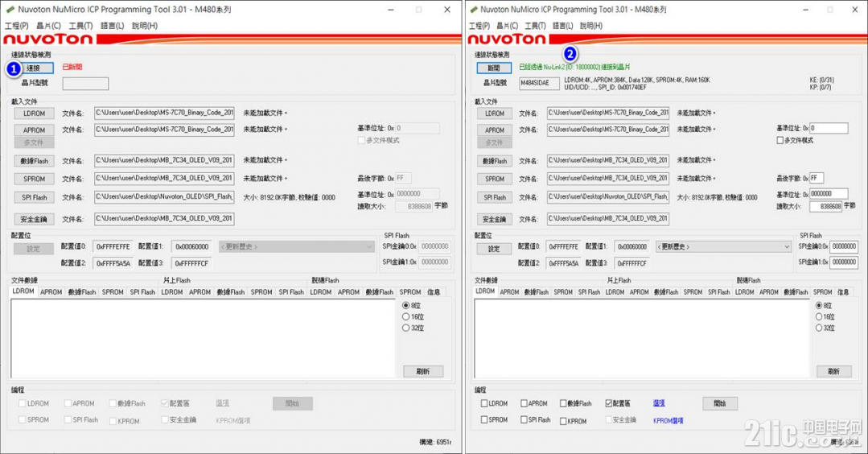Click 最後字節 FF field in right window
The width and height of the screenshot is (868, 454).
(x=817, y=178)
